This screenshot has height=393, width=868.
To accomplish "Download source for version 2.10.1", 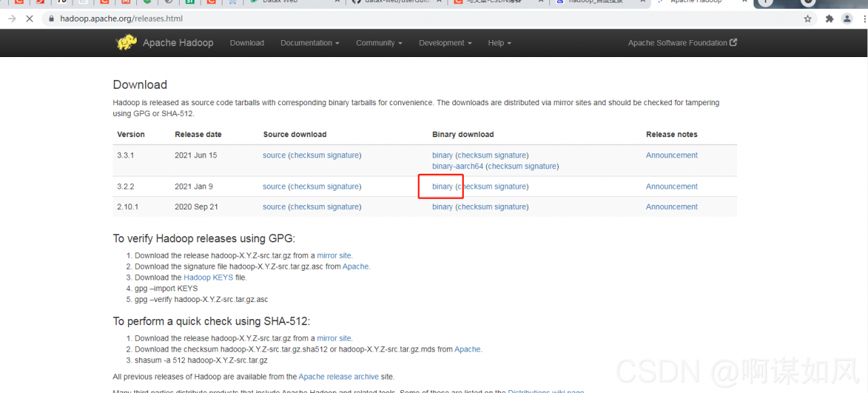I will pos(274,207).
